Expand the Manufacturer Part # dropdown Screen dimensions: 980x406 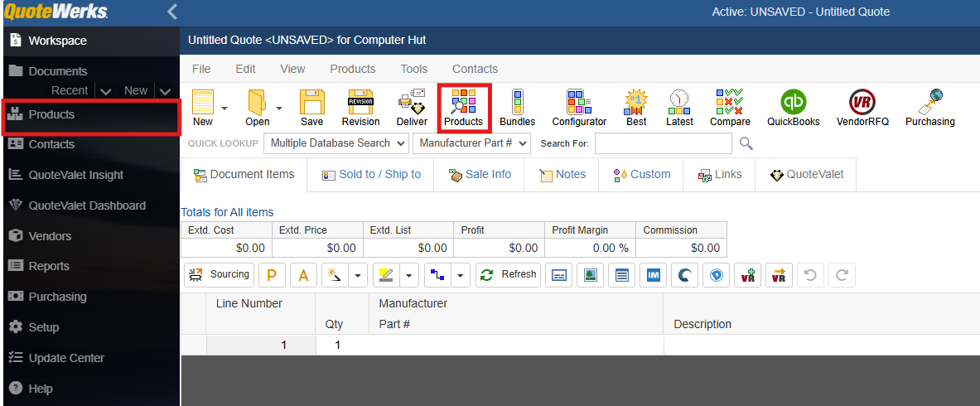[472, 143]
